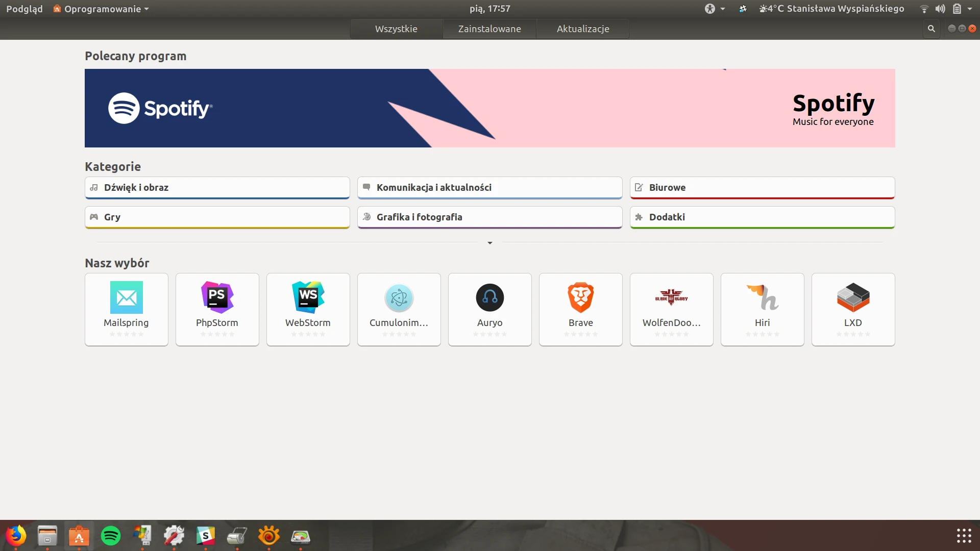Open the Sublime Text dock icon

[x=206, y=536]
